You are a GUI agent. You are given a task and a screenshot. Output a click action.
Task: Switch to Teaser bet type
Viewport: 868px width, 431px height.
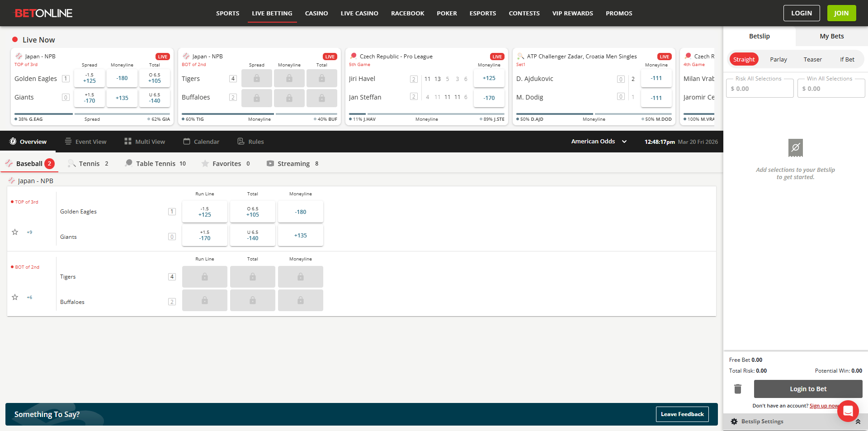pyautogui.click(x=812, y=59)
